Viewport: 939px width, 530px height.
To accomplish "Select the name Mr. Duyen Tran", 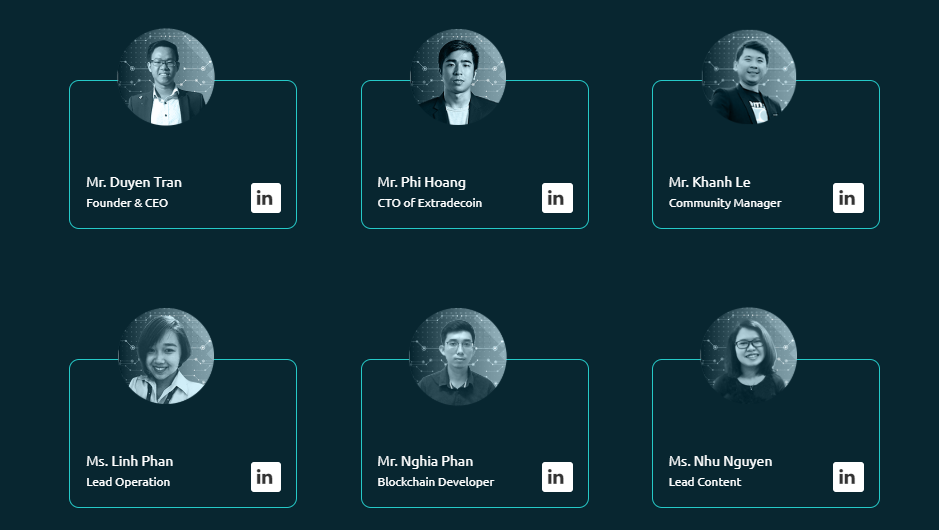I will pos(134,182).
